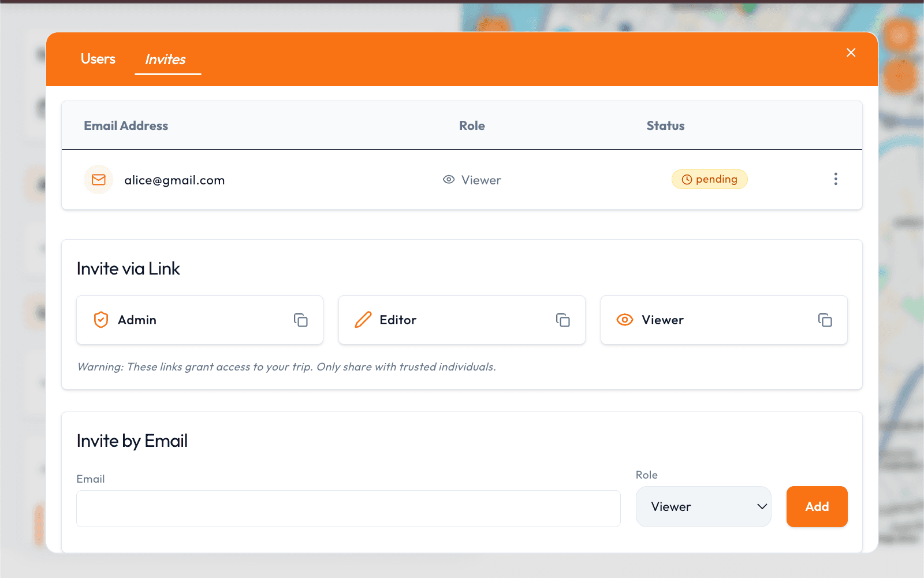Copy the Viewer invite link
This screenshot has height=578, width=924.
pos(825,320)
